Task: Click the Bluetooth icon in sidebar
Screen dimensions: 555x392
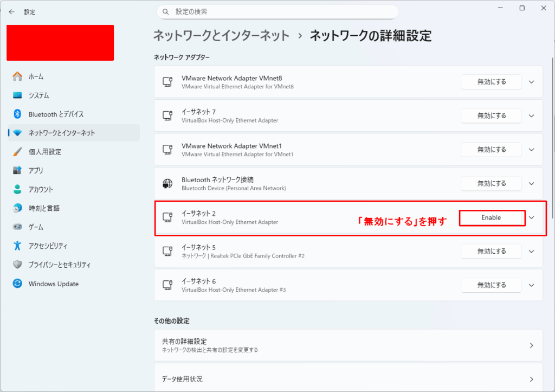Action: pyautogui.click(x=17, y=114)
